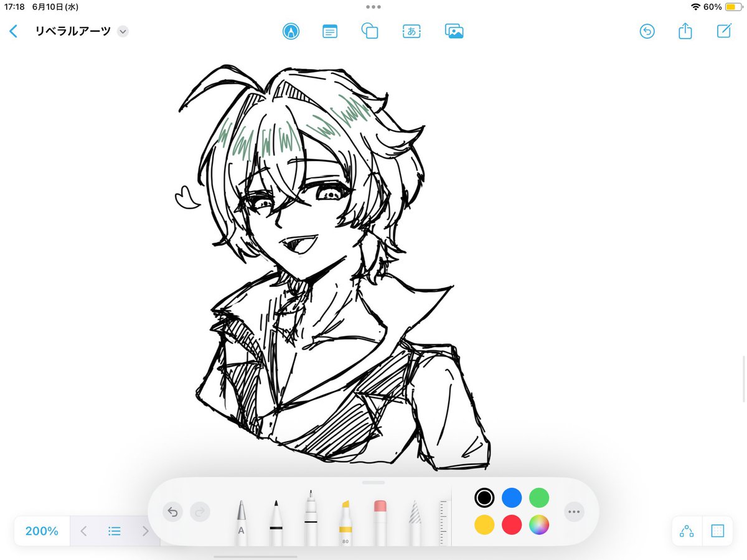The image size is (747, 560).
Task: Tap the Wi-Fi status icon
Action: point(695,7)
